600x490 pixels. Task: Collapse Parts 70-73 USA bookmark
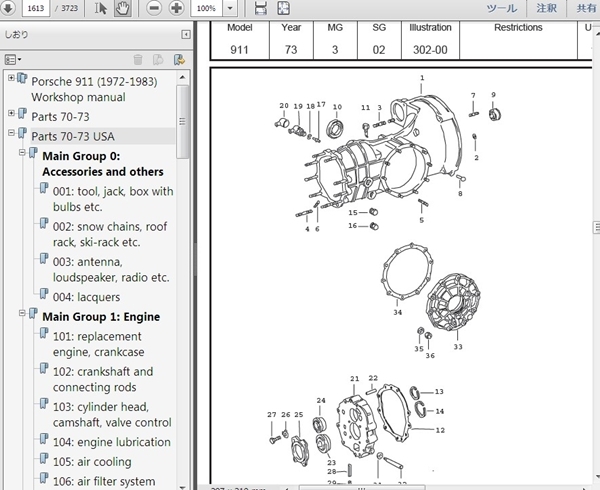pyautogui.click(x=11, y=133)
